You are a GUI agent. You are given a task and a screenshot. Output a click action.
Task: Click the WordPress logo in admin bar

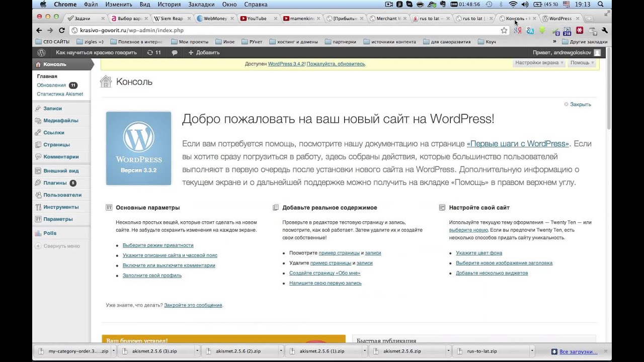point(41,52)
